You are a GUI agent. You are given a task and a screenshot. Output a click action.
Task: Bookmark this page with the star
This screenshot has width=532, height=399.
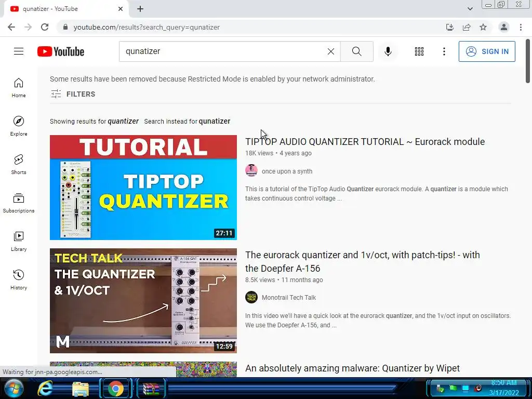[x=483, y=27]
